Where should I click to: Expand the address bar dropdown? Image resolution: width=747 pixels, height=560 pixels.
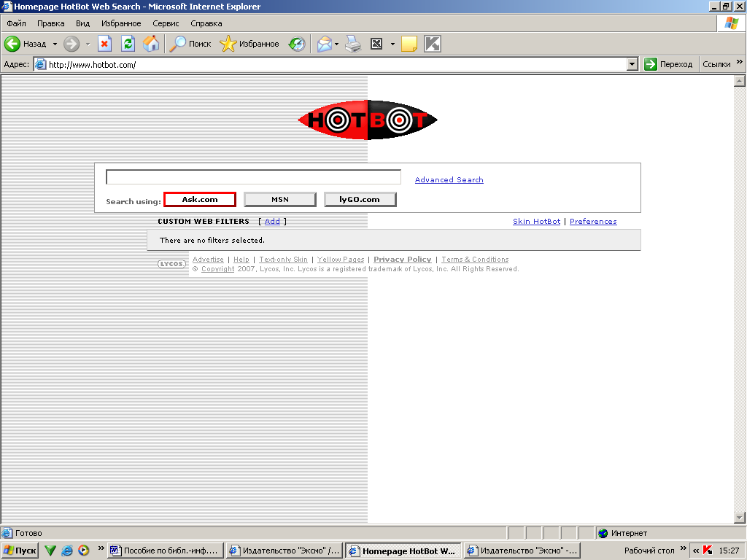coord(632,64)
